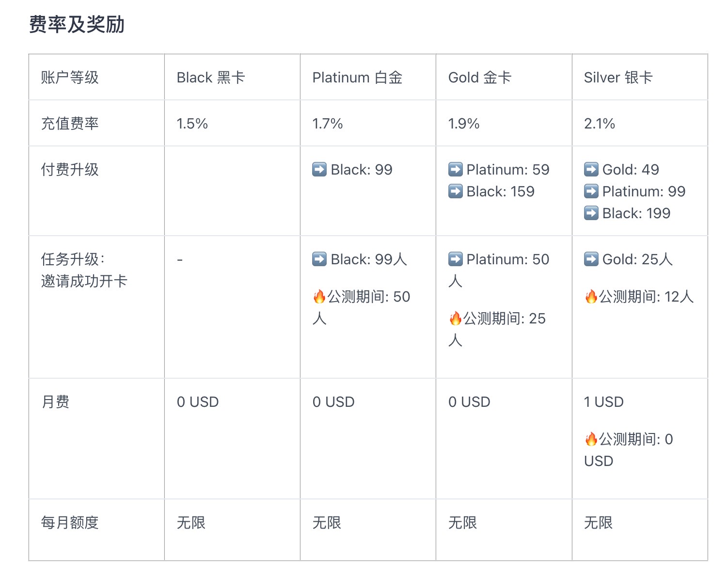The image size is (728, 578).
Task: Click fire icon beside "公测期间: 25人"
Action: pyautogui.click(x=456, y=319)
